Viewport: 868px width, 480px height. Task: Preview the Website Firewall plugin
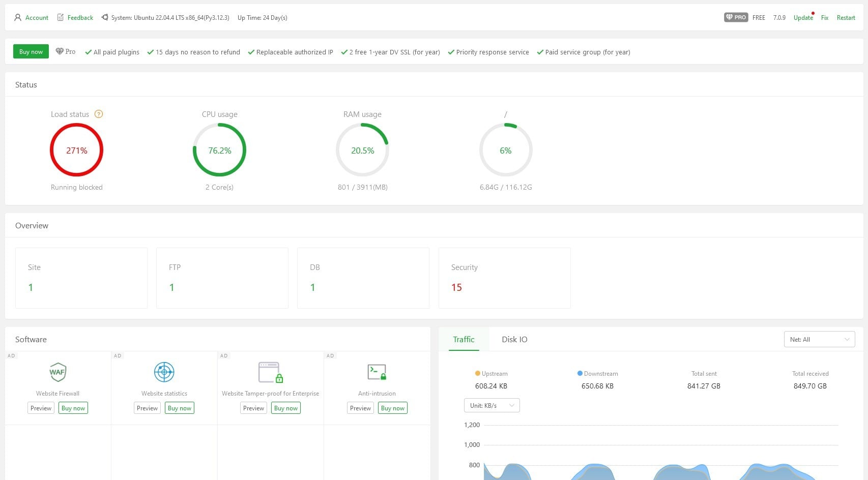tap(41, 408)
